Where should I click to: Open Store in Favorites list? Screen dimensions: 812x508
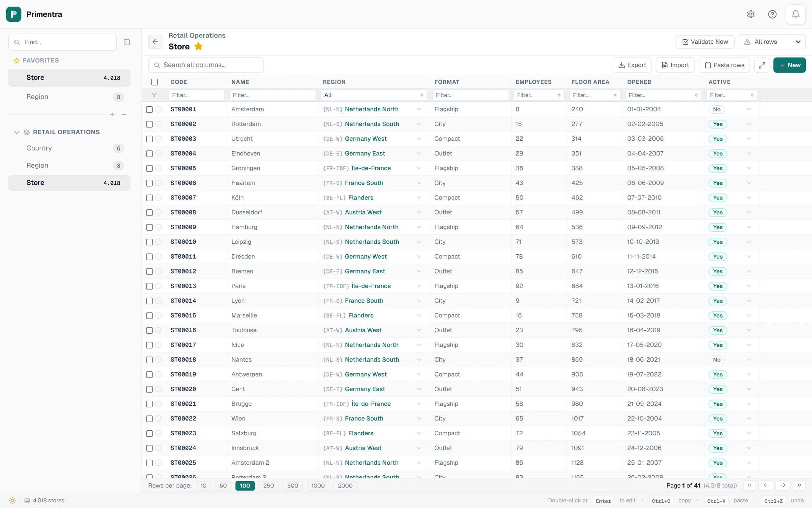coord(69,78)
